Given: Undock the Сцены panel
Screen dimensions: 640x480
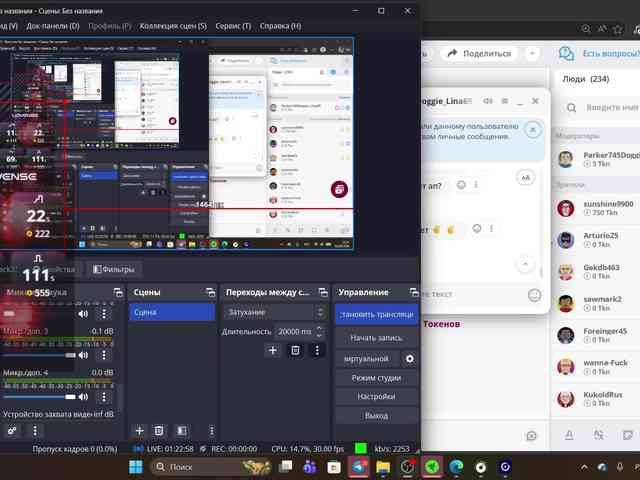Looking at the screenshot, I should (x=210, y=292).
